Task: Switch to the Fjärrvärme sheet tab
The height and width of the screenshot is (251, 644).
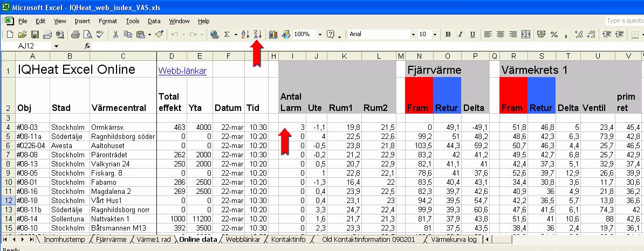Action: (x=112, y=239)
